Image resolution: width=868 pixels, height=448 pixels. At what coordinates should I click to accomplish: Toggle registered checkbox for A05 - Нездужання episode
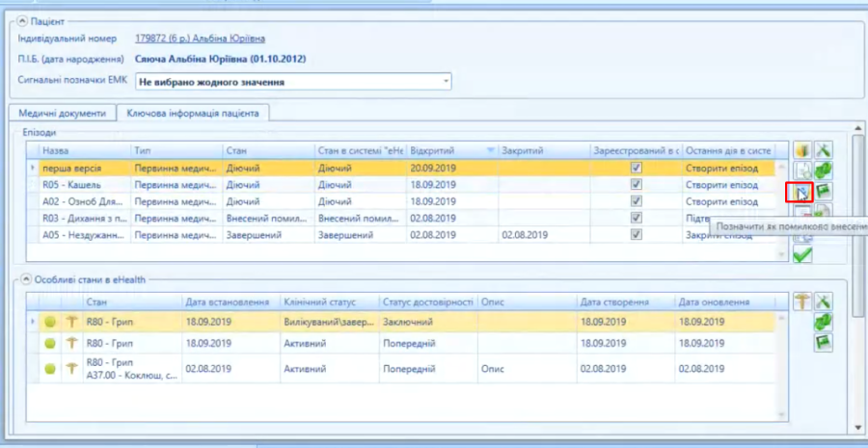(637, 234)
